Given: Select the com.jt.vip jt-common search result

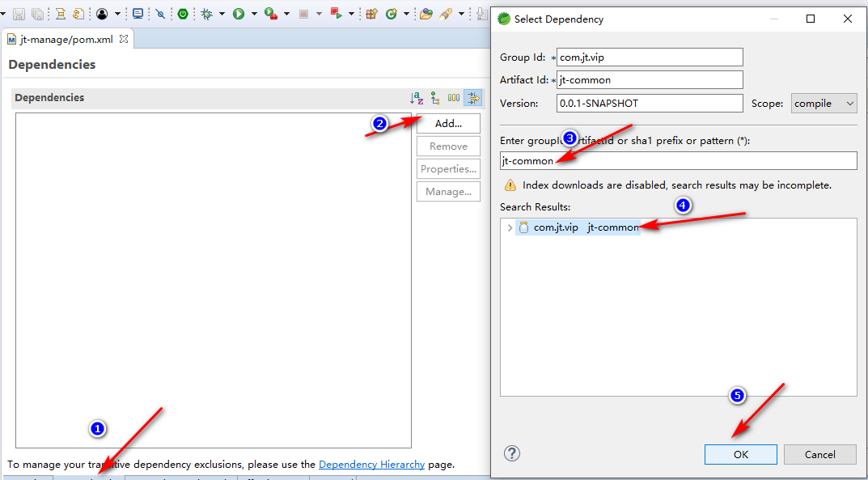Looking at the screenshot, I should tap(578, 227).
